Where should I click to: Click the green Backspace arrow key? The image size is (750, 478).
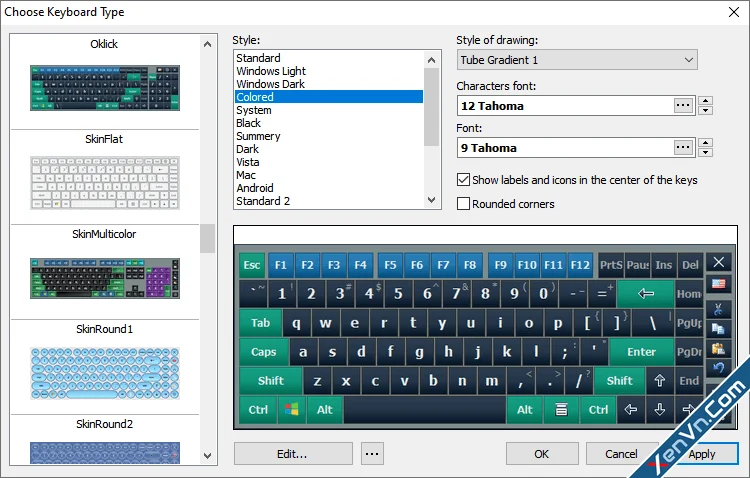click(x=646, y=293)
